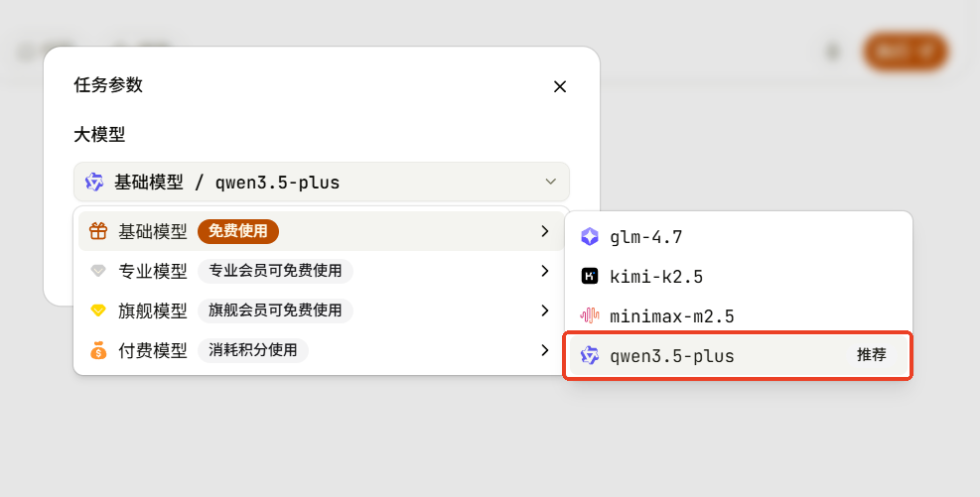The image size is (980, 497).
Task: Expand the 付费模型 submenu arrow
Action: coord(545,350)
